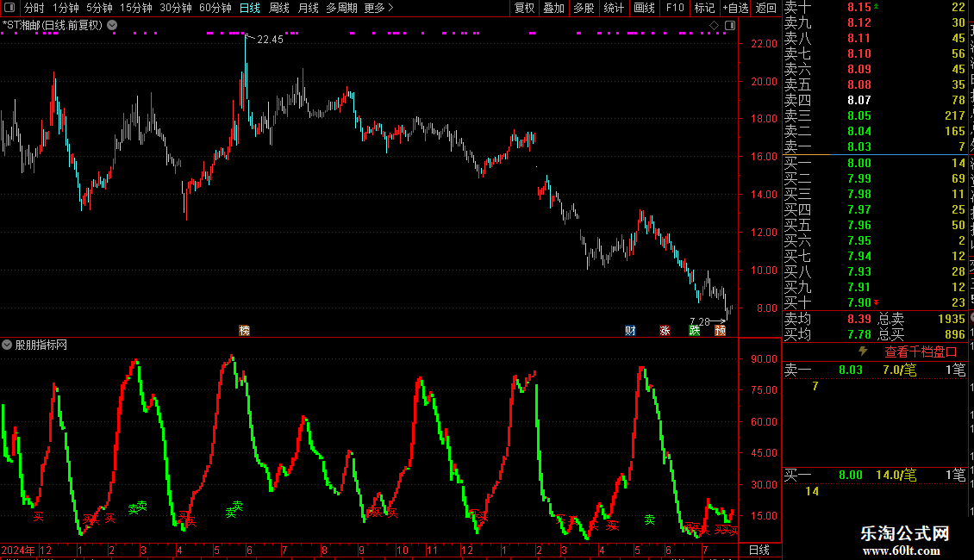Toggle the left sidebar panel icon

coord(9,8)
